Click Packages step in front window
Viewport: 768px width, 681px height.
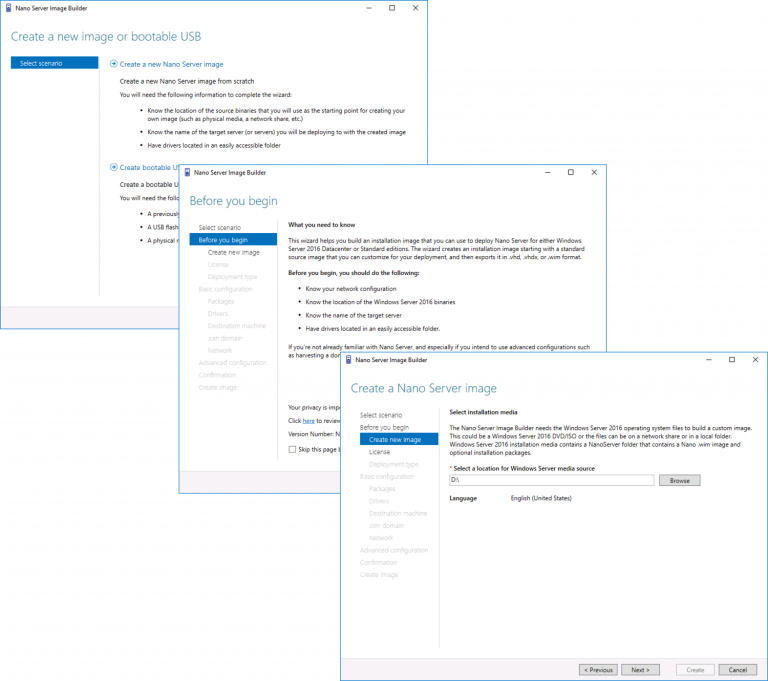[382, 488]
